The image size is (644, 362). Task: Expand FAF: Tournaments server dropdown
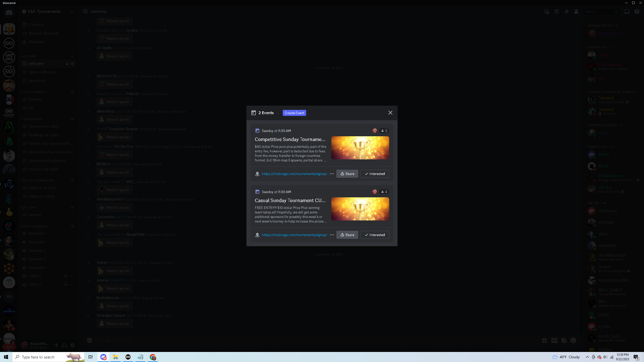point(72,12)
